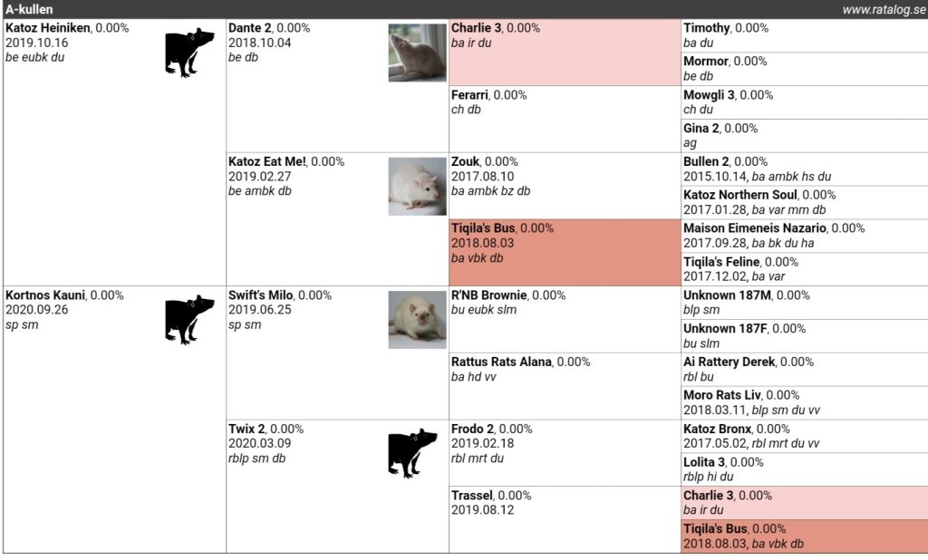
Task: Select Katoz Northern Soul ancestor
Action: coord(740,195)
